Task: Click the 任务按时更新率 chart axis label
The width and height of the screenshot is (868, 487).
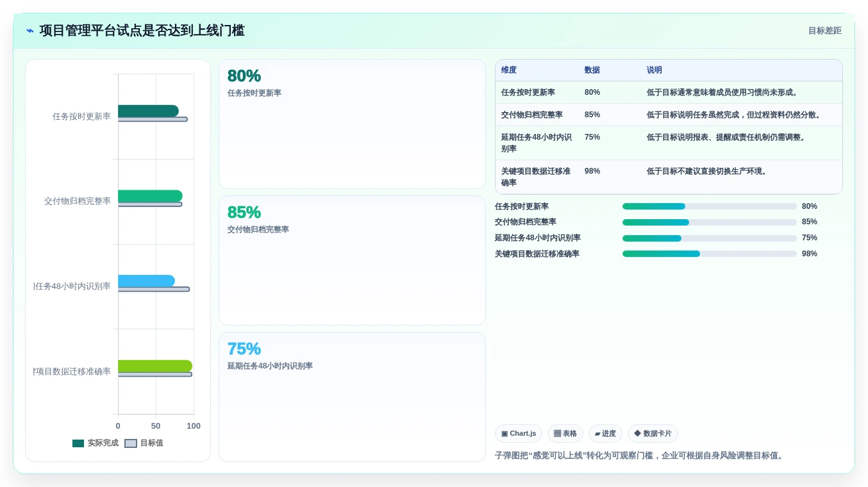Action: point(81,117)
